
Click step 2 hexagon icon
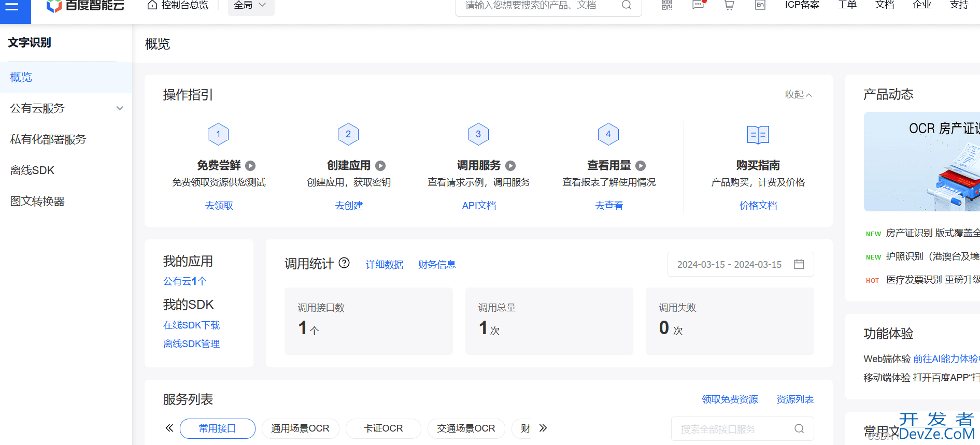pos(348,134)
